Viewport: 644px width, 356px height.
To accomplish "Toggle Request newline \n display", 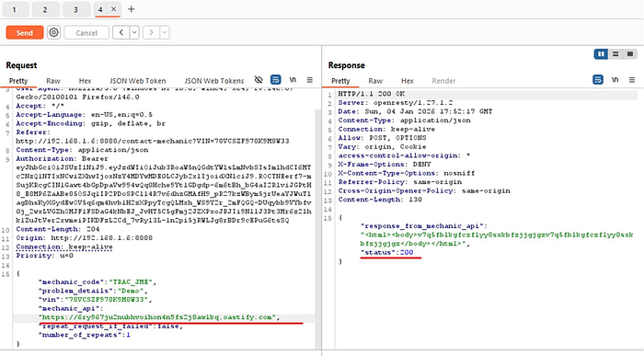I will click(x=293, y=80).
